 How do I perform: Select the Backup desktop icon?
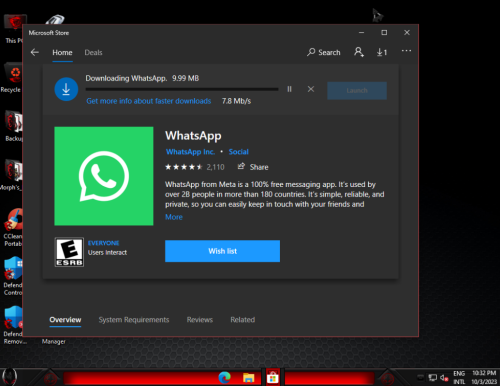click(x=13, y=127)
